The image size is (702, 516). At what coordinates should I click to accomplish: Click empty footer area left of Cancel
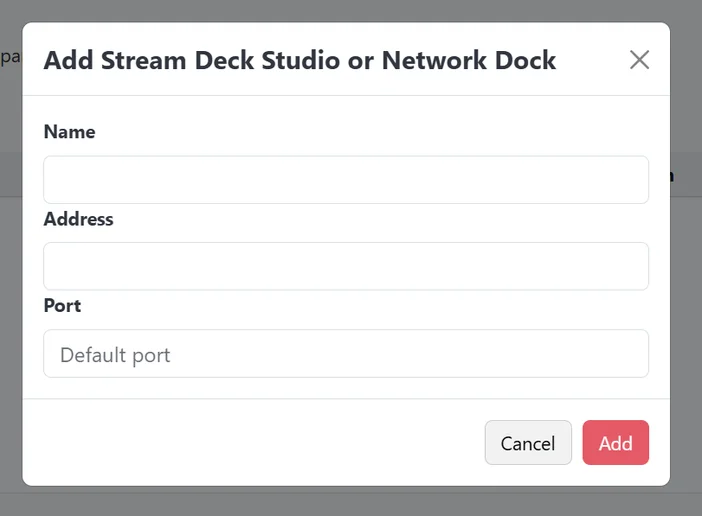coord(250,443)
